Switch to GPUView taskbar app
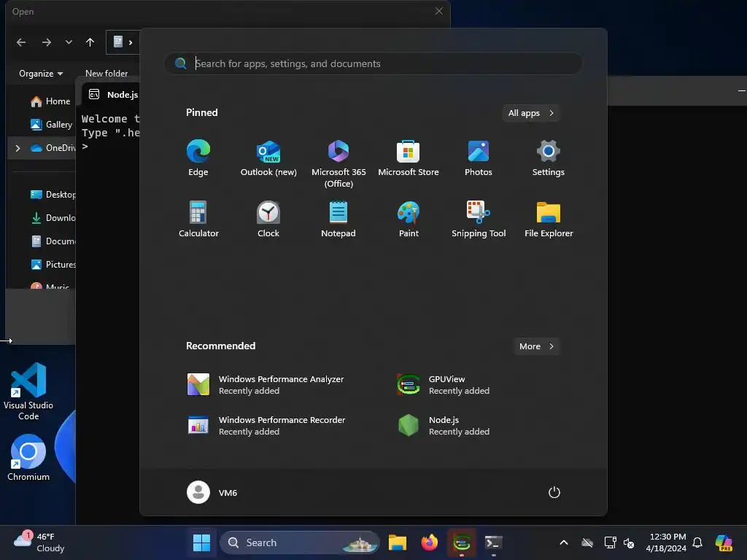Image resolution: width=747 pixels, height=560 pixels. (x=461, y=542)
